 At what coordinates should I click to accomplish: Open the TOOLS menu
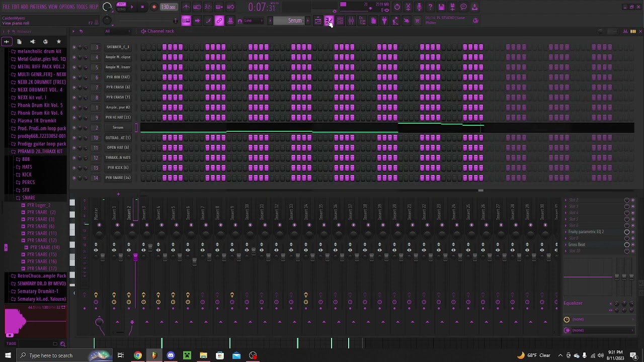pyautogui.click(x=82, y=7)
